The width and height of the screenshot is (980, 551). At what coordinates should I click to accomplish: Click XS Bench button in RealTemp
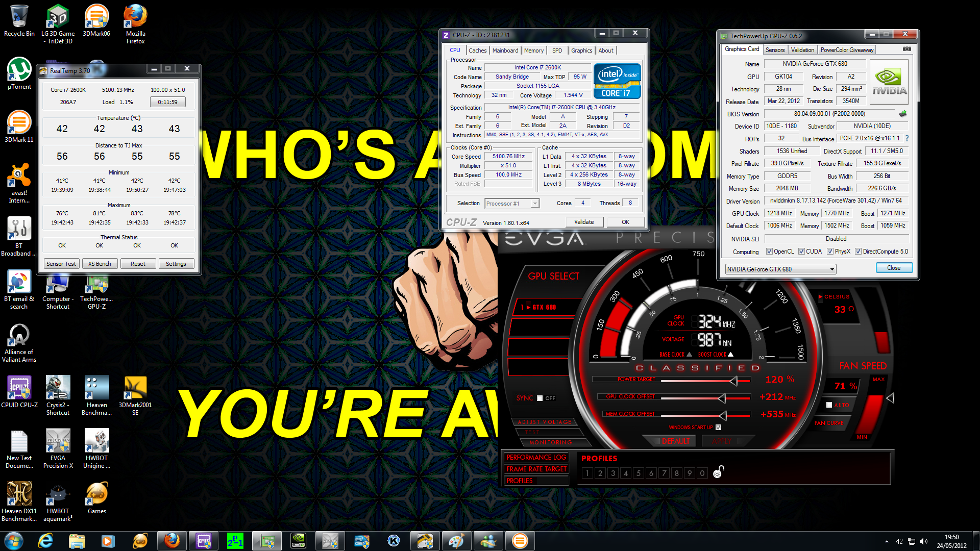coord(100,264)
